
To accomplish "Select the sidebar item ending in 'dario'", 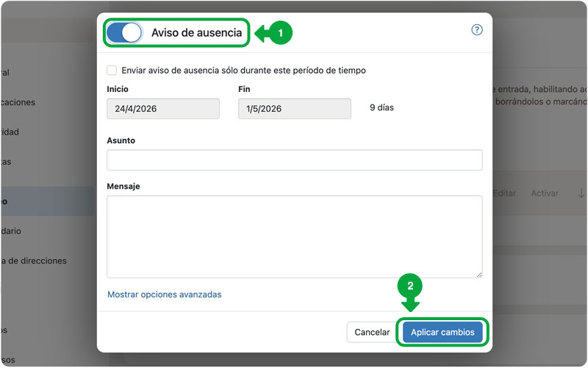I will tap(10, 231).
